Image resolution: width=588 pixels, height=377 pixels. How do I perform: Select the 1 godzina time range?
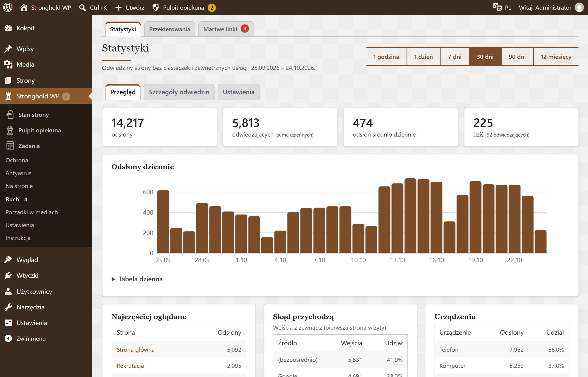coord(386,57)
